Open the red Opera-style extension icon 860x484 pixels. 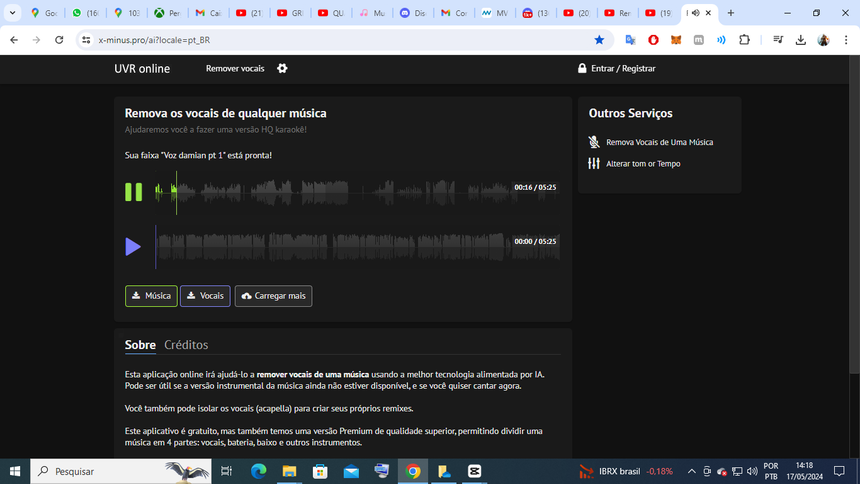pos(653,40)
